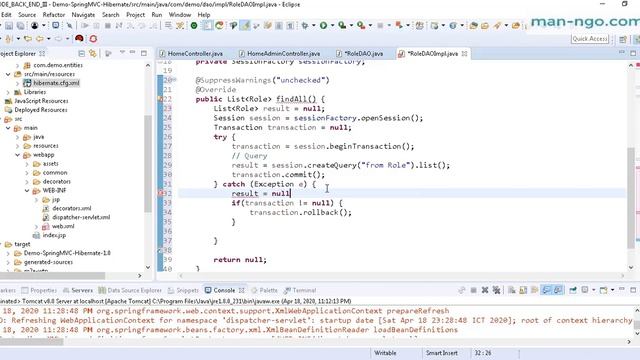Click the Smart Insert status bar entry
Screen dimensions: 640x360
pyautogui.click(x=442, y=353)
